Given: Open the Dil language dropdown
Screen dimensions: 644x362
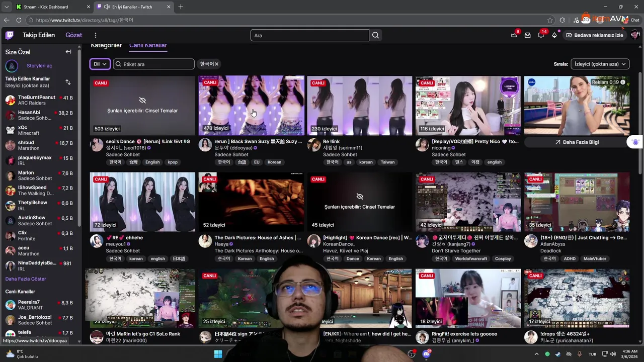Looking at the screenshot, I should (x=100, y=64).
